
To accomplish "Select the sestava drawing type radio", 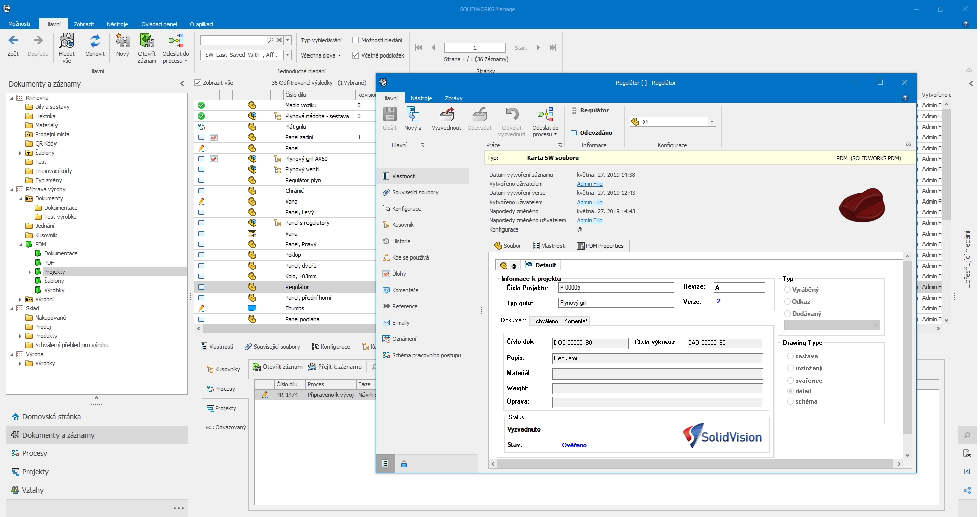I will tap(791, 356).
